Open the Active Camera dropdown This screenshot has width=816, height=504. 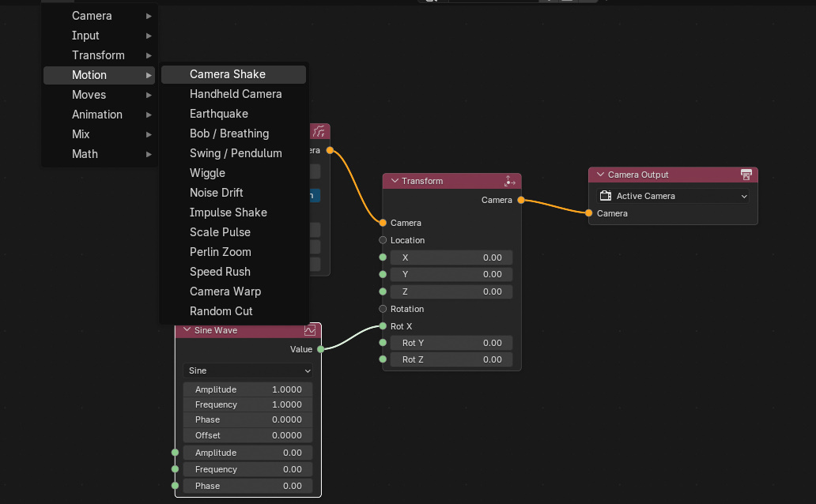673,196
